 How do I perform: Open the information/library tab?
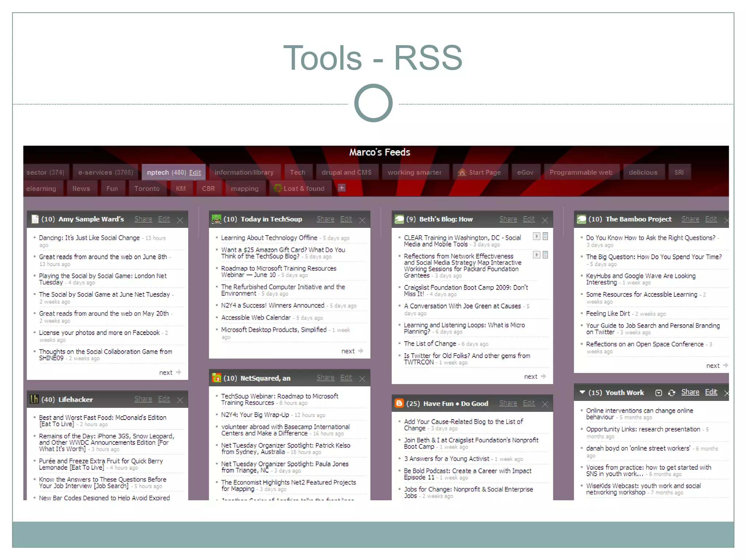pos(244,172)
